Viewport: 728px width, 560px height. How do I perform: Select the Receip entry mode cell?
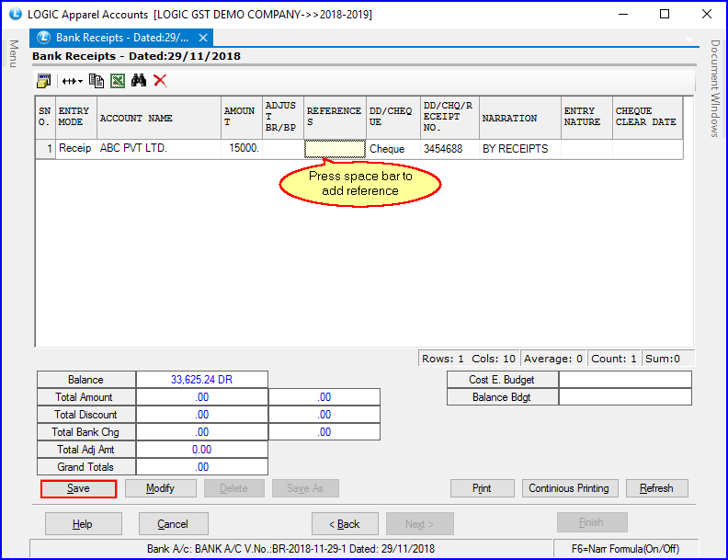point(76,149)
